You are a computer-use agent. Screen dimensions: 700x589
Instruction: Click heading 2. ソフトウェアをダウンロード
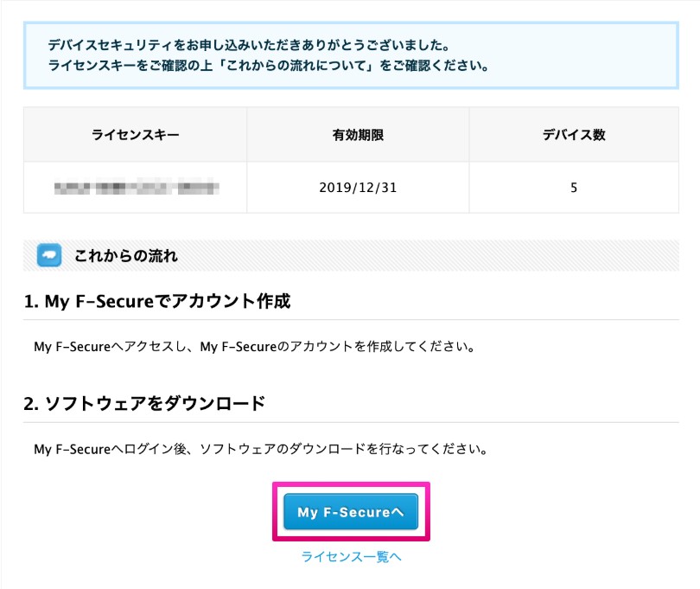pos(144,404)
